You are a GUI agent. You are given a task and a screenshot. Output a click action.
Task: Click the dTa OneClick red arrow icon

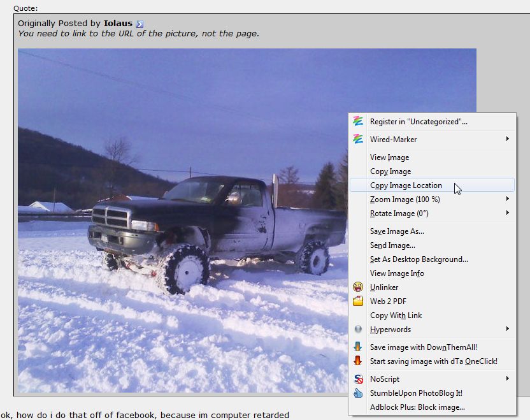(357, 361)
